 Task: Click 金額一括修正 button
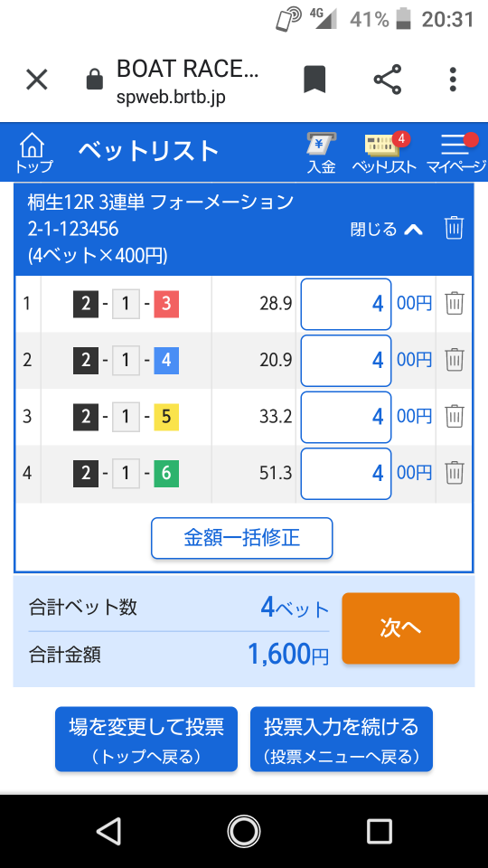(242, 537)
